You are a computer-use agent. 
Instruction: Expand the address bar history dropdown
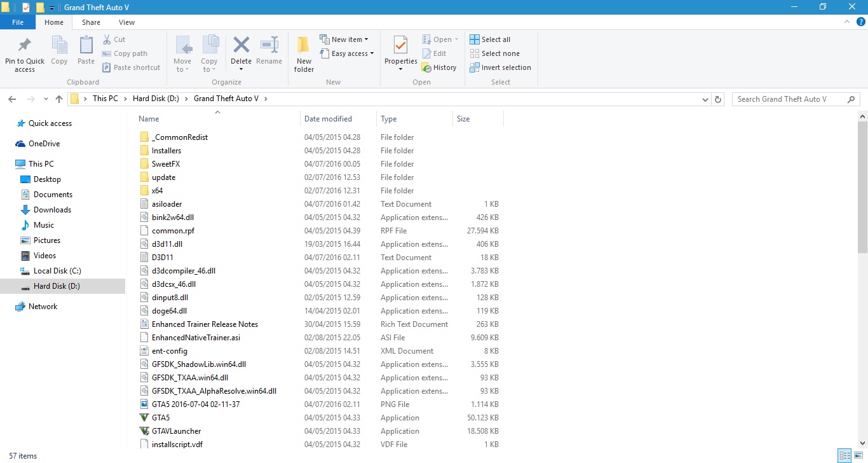(705, 99)
